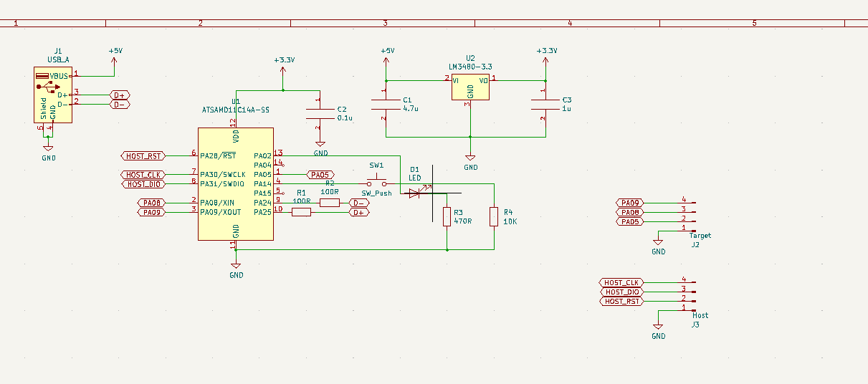The height and width of the screenshot is (384, 868).
Task: Select capacitor C1 symbol
Action: [385, 104]
